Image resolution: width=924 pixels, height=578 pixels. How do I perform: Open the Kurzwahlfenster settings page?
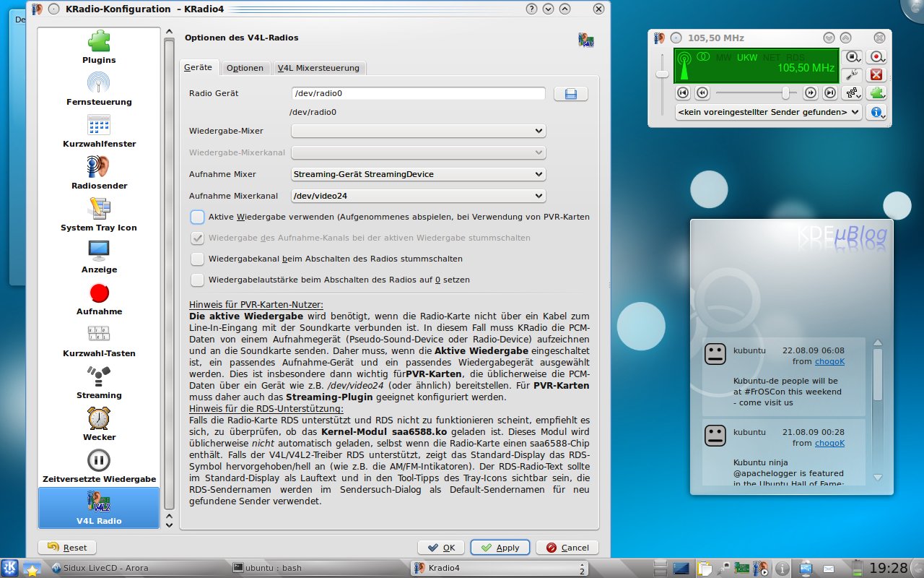click(99, 131)
